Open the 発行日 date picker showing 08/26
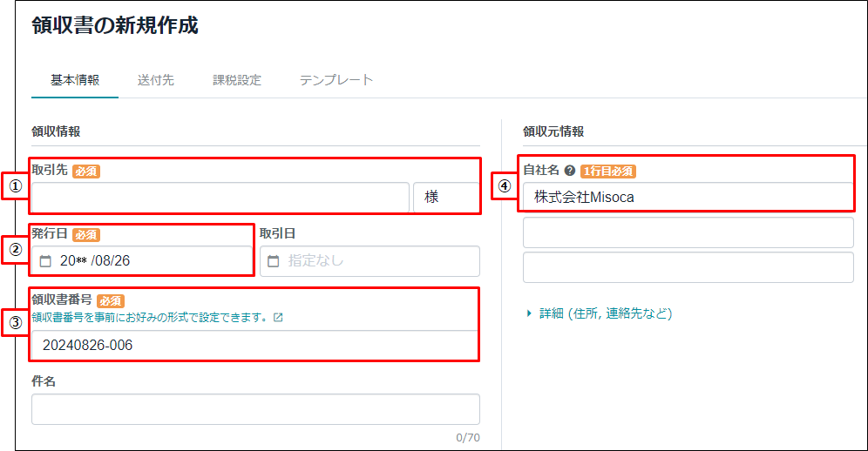This screenshot has height=451, width=868. coord(142,260)
